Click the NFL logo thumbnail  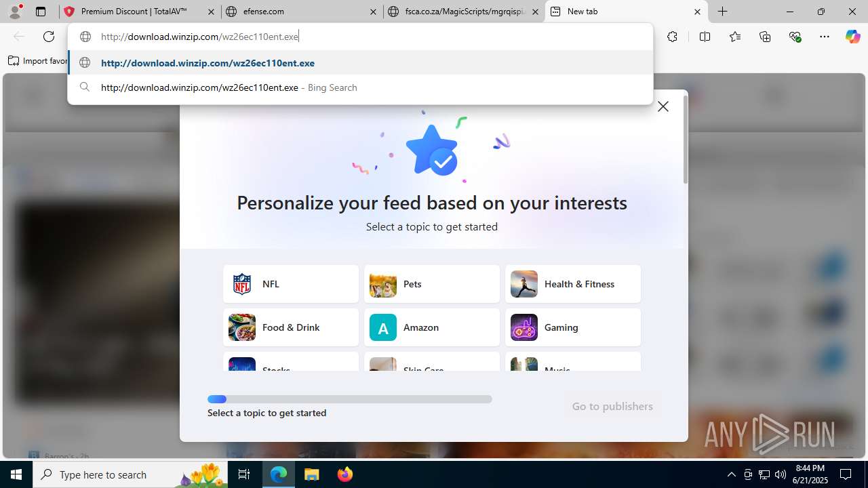[x=242, y=284]
